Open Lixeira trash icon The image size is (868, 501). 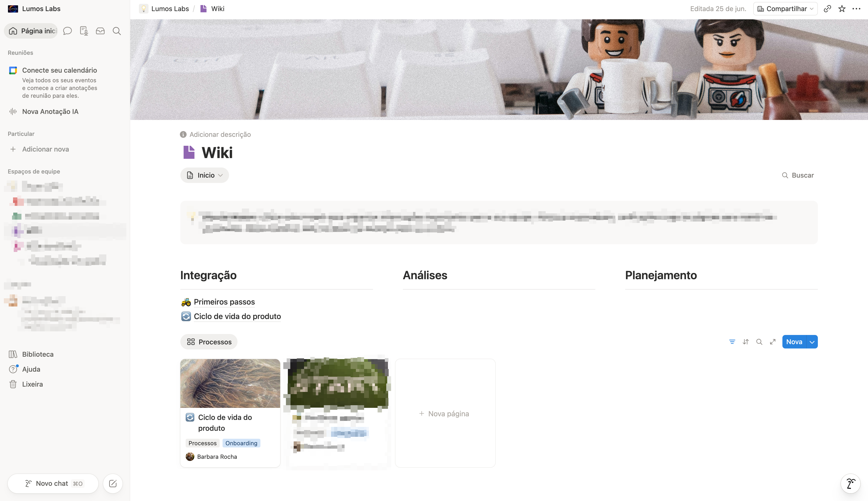click(13, 384)
